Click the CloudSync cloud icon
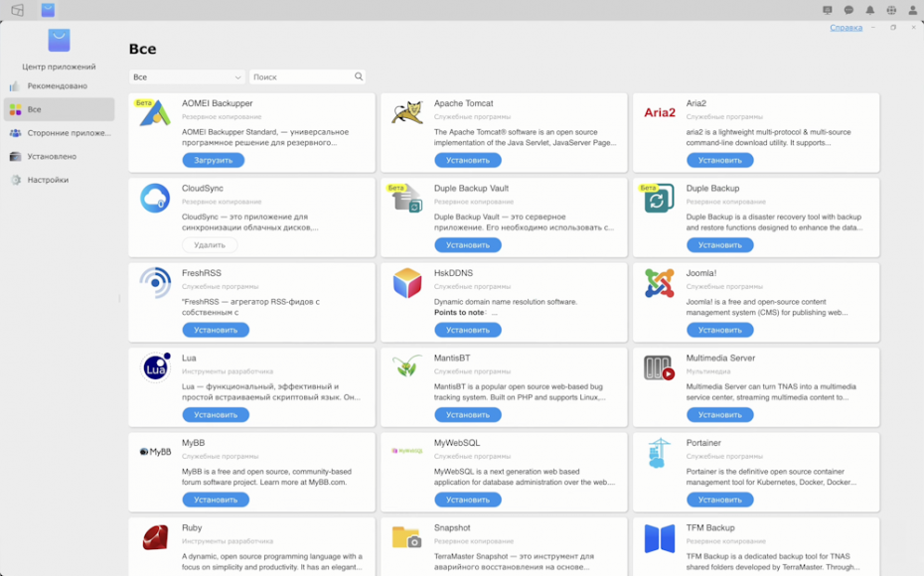 (x=155, y=198)
